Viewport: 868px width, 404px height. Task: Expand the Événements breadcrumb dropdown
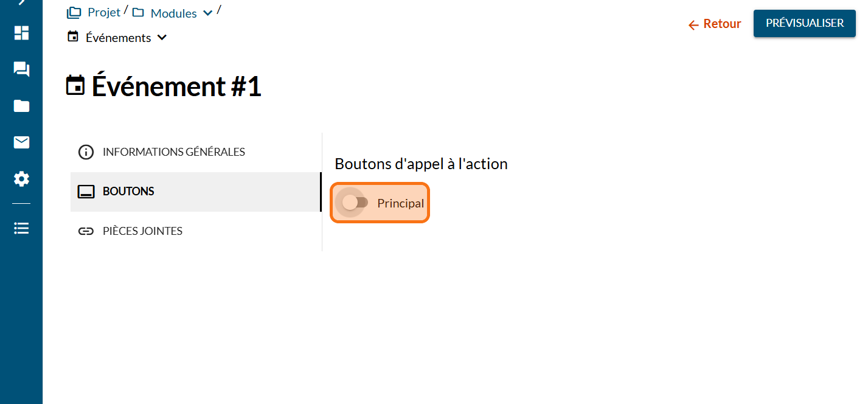(162, 38)
